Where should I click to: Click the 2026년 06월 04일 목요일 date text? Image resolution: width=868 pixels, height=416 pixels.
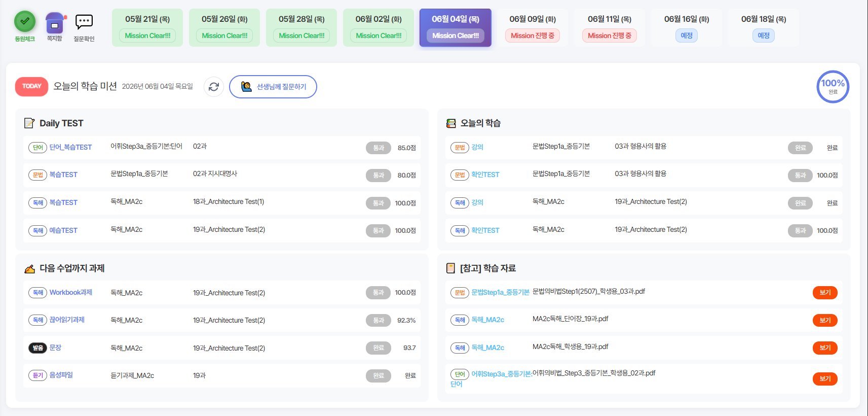(x=158, y=86)
